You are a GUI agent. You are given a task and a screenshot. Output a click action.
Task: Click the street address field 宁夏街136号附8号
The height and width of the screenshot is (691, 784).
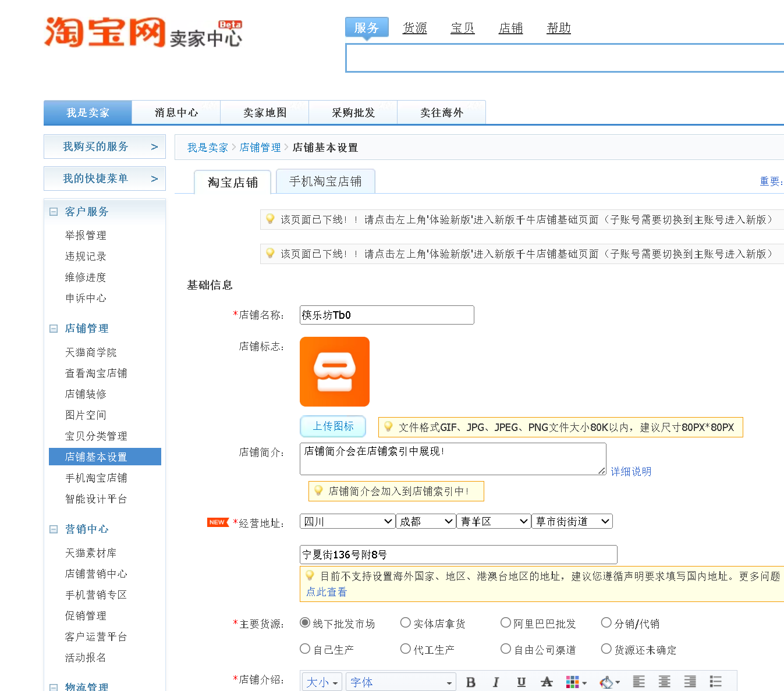(459, 554)
